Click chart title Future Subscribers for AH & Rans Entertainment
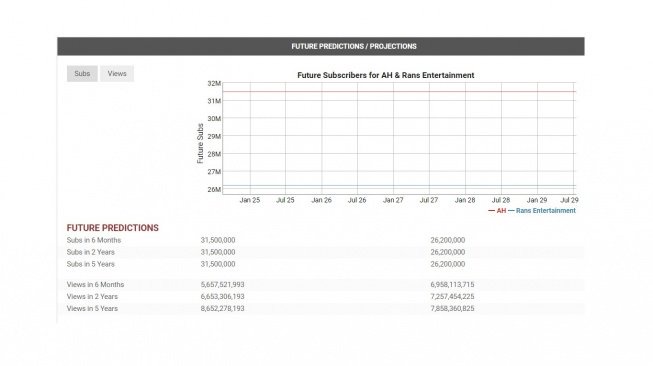Screen dimensions: 653x366 pyautogui.click(x=386, y=75)
